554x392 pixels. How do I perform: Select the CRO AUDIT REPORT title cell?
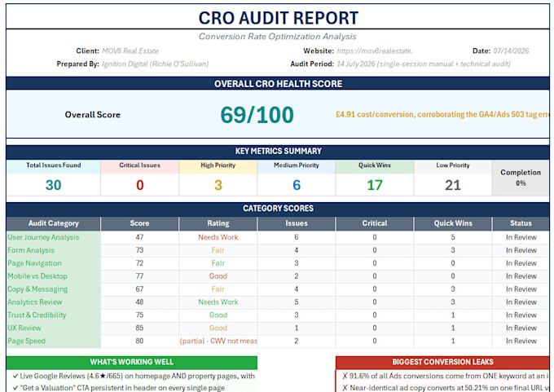click(278, 17)
